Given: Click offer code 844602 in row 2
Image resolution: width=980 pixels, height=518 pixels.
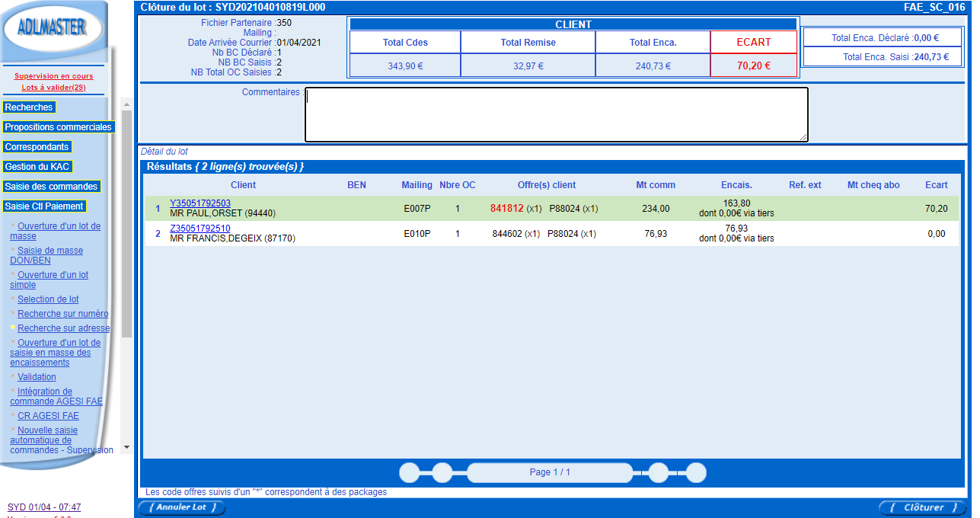Looking at the screenshot, I should tap(507, 234).
